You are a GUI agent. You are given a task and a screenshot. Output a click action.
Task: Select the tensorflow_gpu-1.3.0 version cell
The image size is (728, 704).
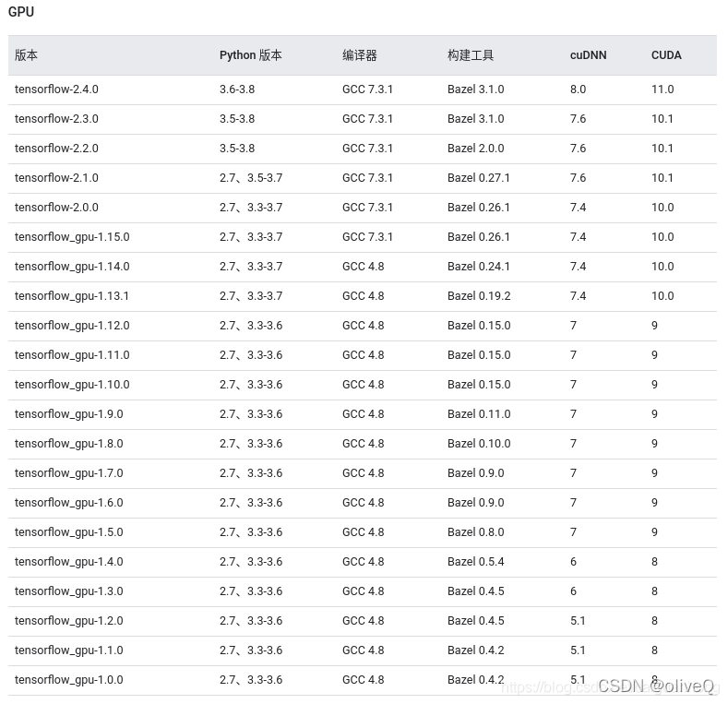68,591
